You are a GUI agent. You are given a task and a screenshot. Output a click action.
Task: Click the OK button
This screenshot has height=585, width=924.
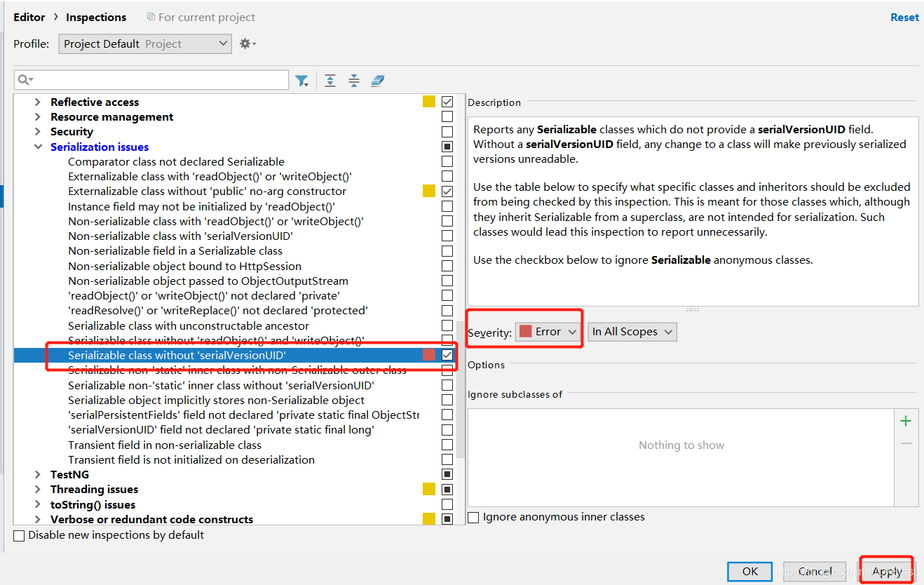coord(749,571)
